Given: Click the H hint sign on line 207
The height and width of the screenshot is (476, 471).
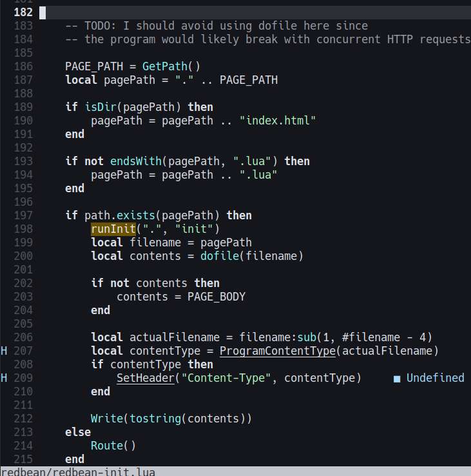Looking at the screenshot, I should [x=4, y=351].
